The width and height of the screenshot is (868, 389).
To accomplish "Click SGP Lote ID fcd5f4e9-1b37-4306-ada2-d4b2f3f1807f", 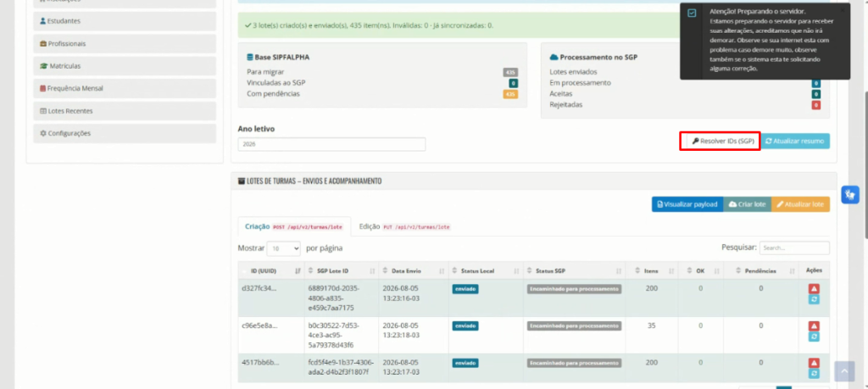I will pos(341,368).
